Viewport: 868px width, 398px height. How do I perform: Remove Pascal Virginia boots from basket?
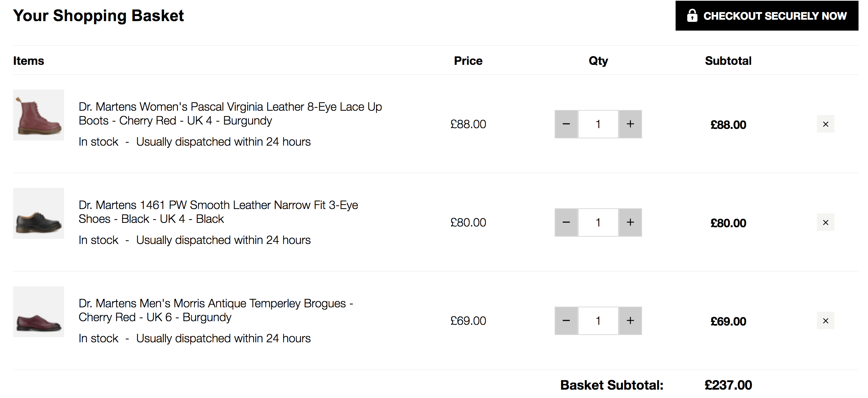click(x=825, y=124)
